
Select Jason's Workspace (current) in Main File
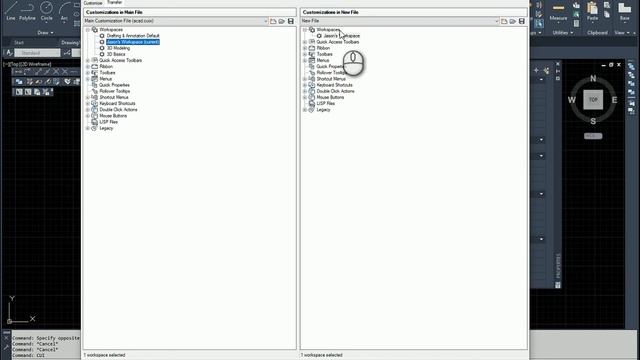pos(133,42)
